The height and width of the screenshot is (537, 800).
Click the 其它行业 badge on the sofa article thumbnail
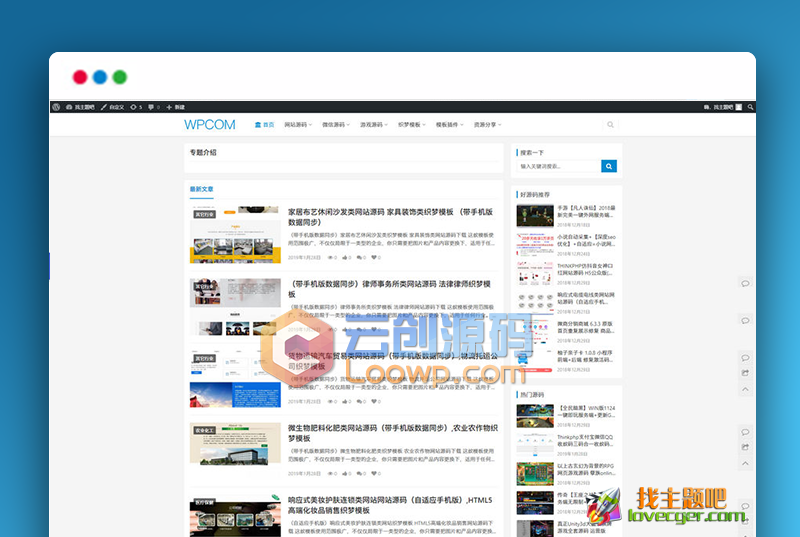click(205, 214)
